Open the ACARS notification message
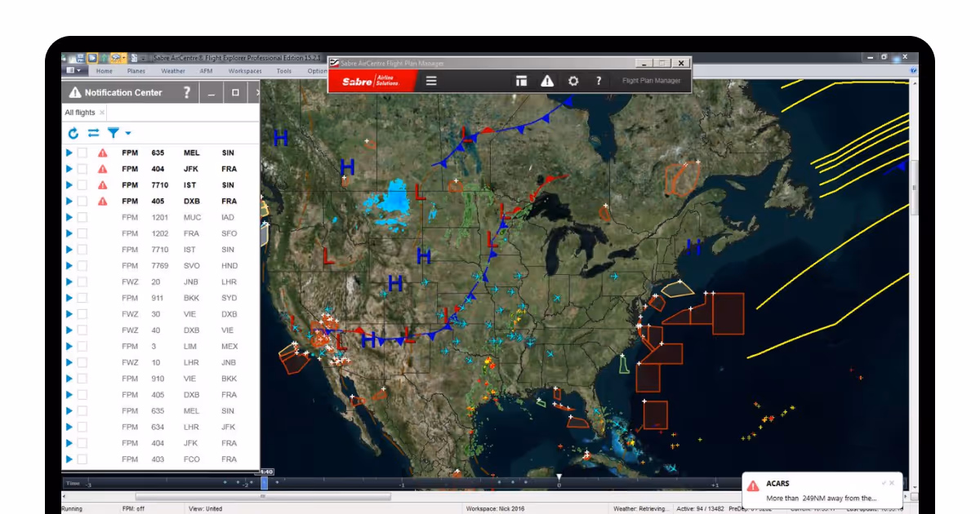This screenshot has width=980, height=514. pos(821,498)
